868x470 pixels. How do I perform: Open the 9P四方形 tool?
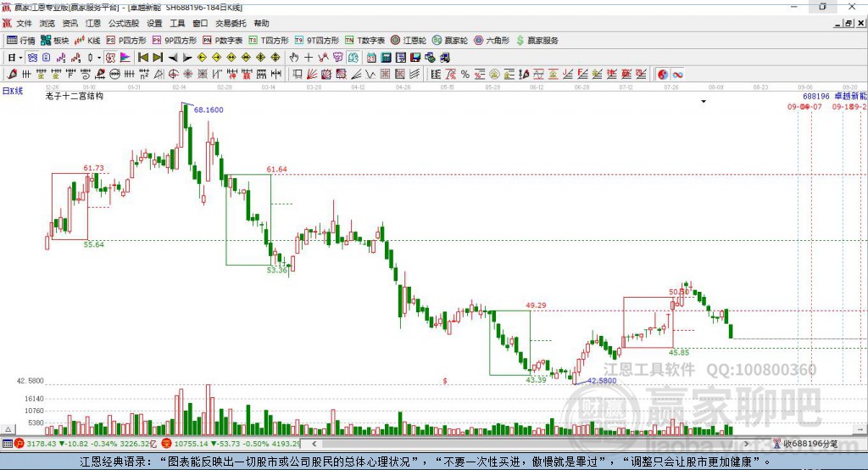tap(175, 41)
